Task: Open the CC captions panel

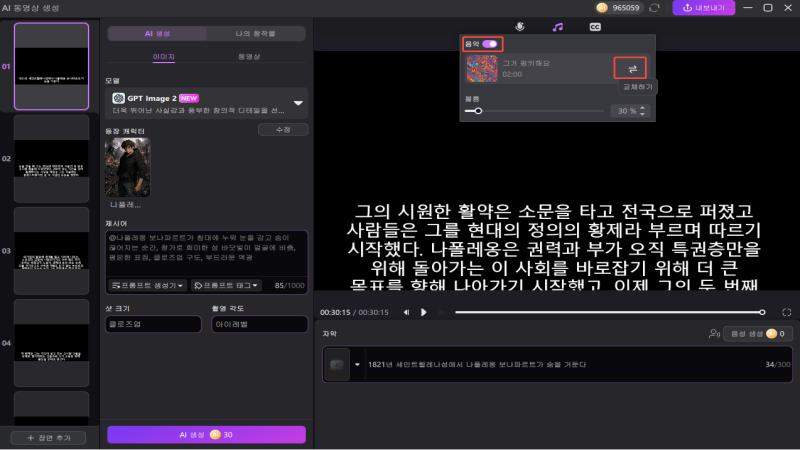Action: [x=595, y=27]
